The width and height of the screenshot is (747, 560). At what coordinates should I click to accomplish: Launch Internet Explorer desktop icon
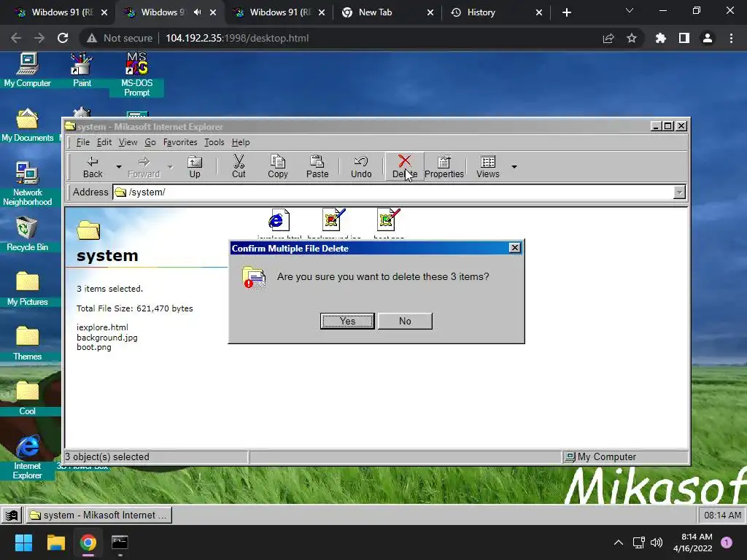pyautogui.click(x=27, y=457)
